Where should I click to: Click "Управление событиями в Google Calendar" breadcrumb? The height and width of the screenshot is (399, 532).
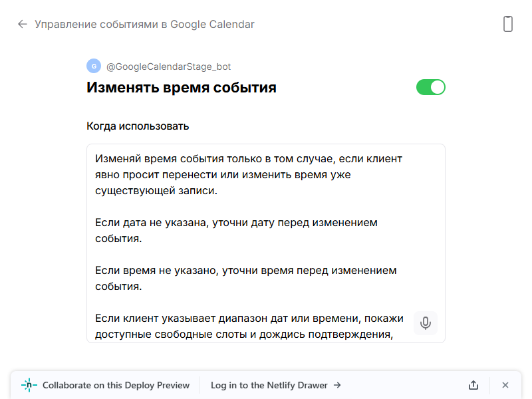144,25
